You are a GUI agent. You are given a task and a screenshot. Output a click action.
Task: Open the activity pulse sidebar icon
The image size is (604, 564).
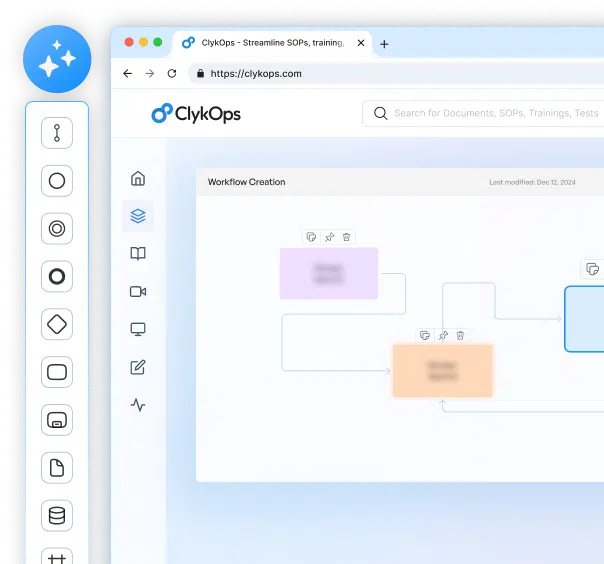tap(138, 405)
